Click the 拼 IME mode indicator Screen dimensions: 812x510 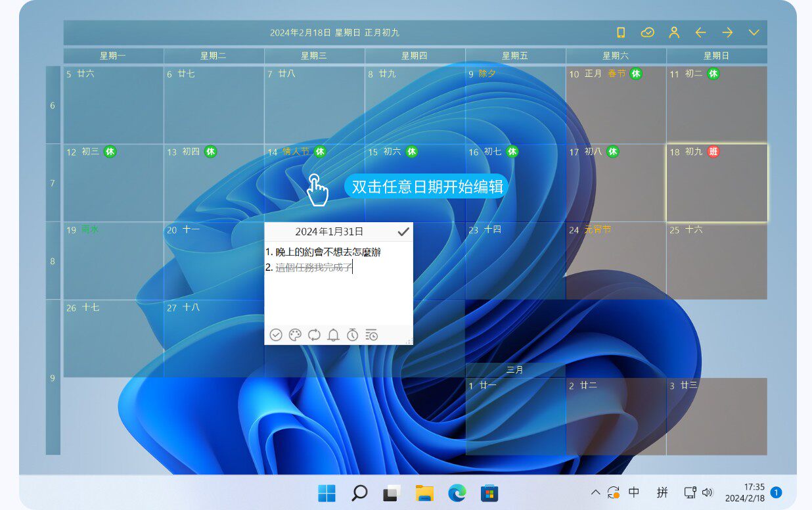point(662,492)
